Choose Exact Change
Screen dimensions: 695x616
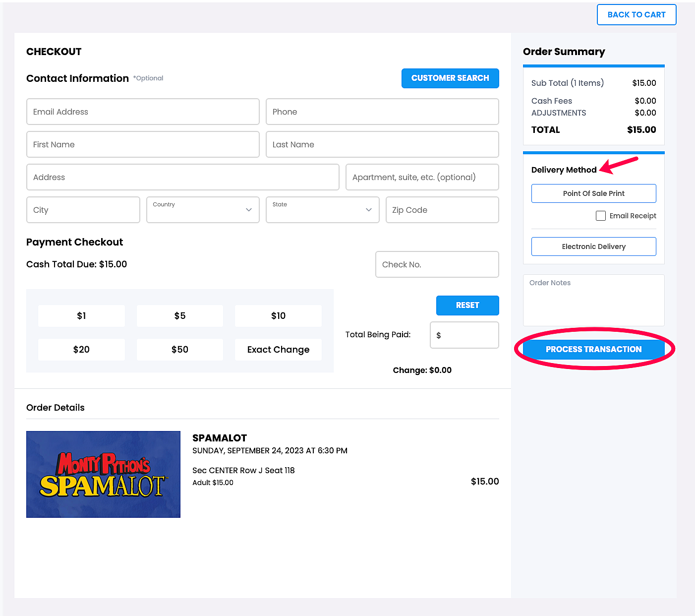278,350
